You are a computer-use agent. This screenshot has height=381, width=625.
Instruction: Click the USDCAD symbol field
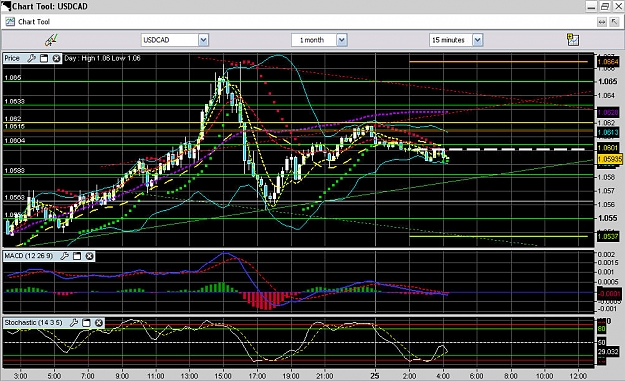tap(169, 40)
